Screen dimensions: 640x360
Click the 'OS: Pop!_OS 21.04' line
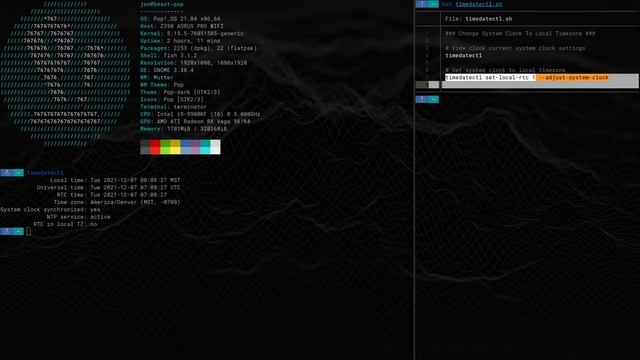(x=180, y=19)
